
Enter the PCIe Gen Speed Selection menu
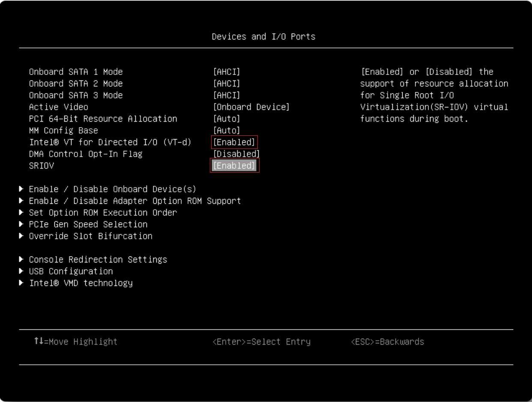88,224
